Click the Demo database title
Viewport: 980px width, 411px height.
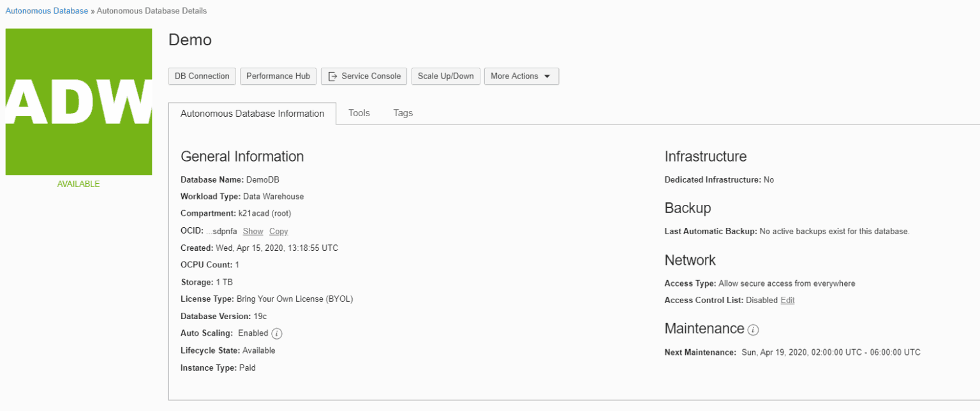pos(190,40)
